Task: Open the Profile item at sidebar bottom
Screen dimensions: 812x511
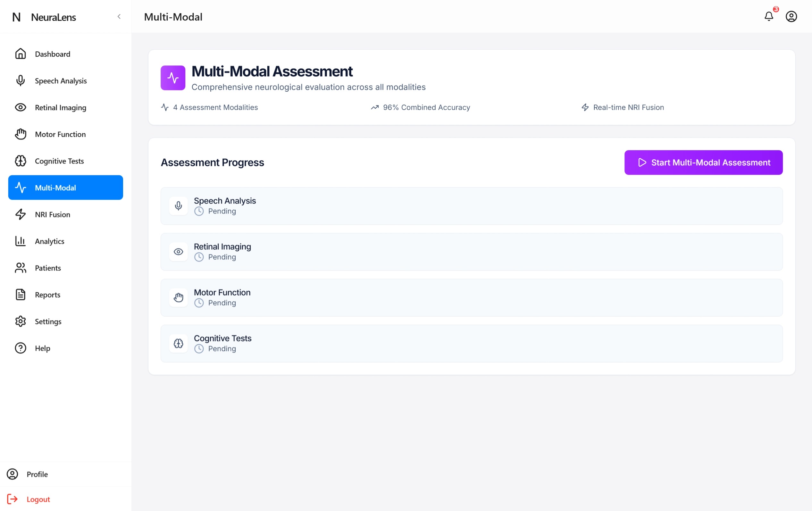Action: tap(37, 474)
